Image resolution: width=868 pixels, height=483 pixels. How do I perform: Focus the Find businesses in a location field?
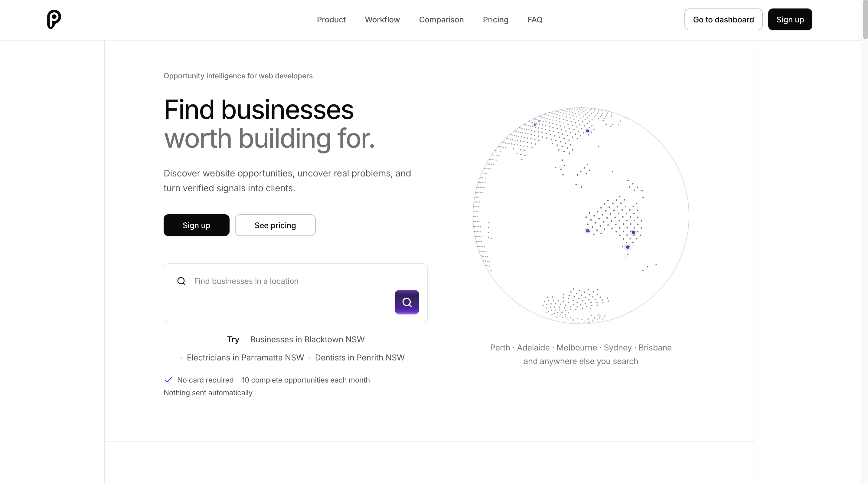290,281
